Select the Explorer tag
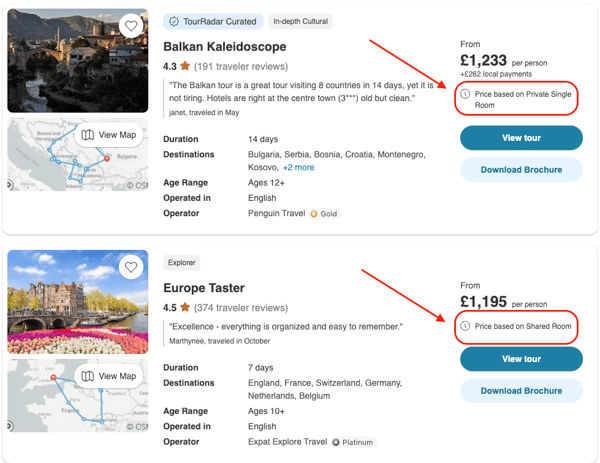 pyautogui.click(x=182, y=263)
